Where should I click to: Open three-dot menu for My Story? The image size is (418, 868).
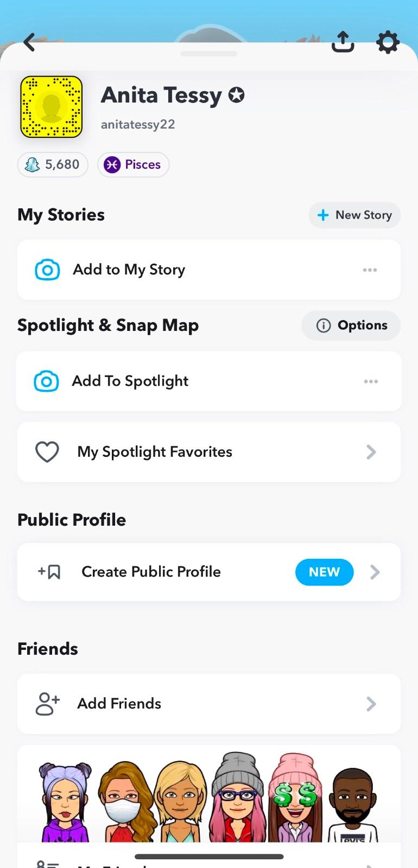[370, 270]
